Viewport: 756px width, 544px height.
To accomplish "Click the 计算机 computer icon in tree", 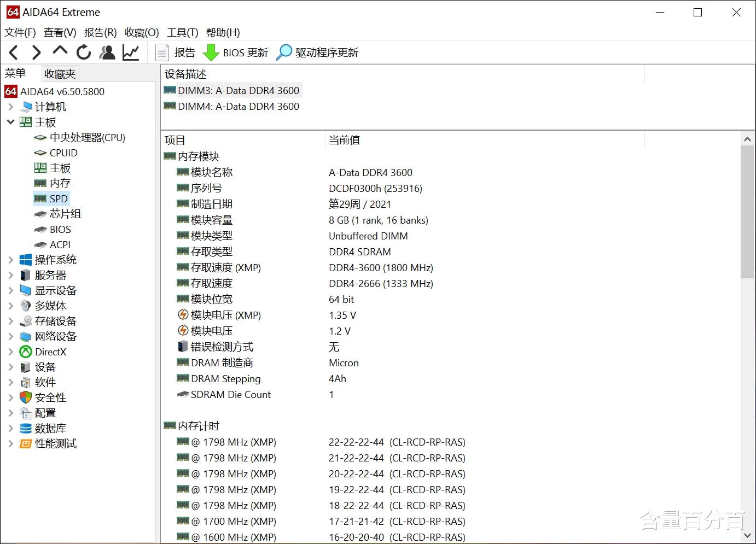I will (x=26, y=107).
